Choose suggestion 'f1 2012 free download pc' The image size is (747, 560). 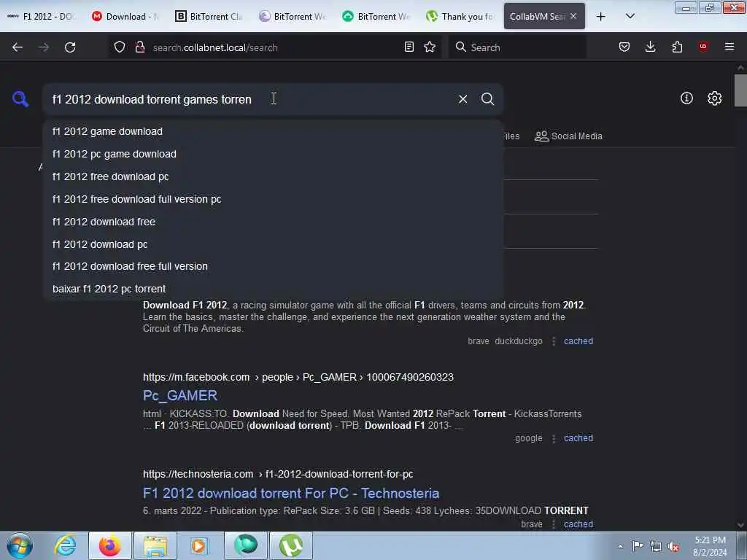[273, 176]
